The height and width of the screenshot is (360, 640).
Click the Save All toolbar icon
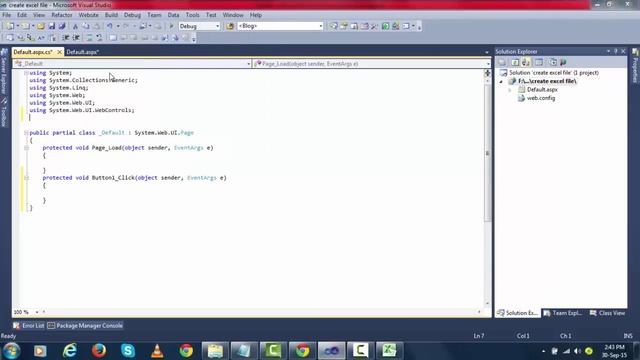pos(62,26)
